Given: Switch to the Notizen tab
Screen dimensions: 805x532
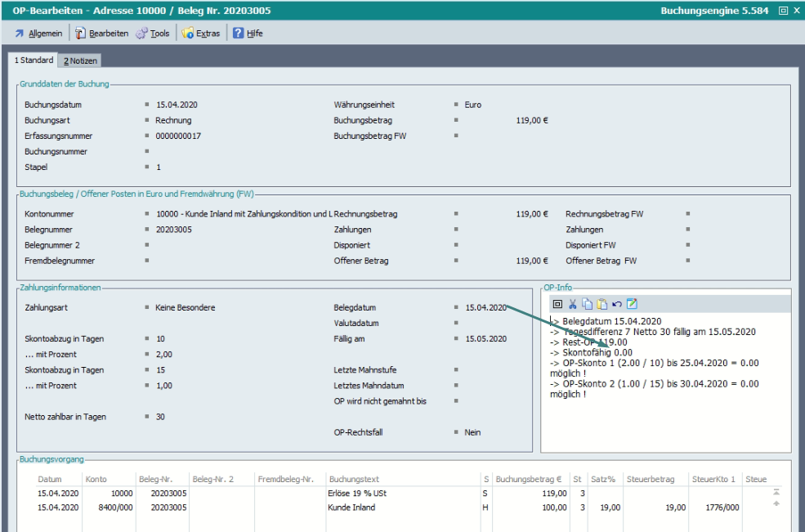Looking at the screenshot, I should click(x=80, y=61).
